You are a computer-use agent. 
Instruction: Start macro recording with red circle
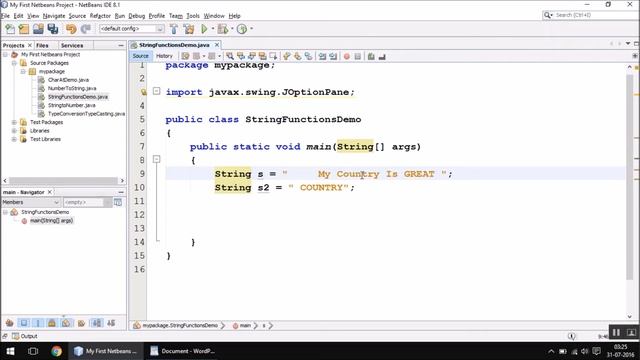(x=347, y=56)
